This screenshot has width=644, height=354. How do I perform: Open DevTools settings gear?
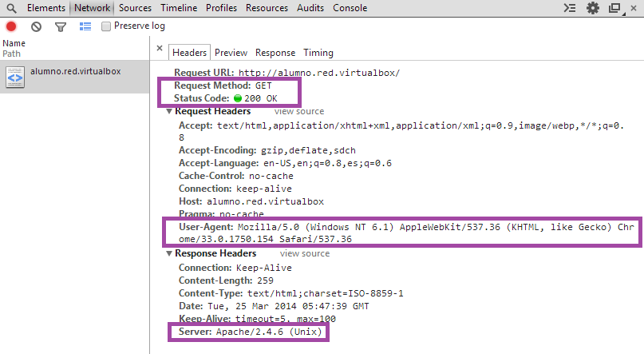click(593, 8)
